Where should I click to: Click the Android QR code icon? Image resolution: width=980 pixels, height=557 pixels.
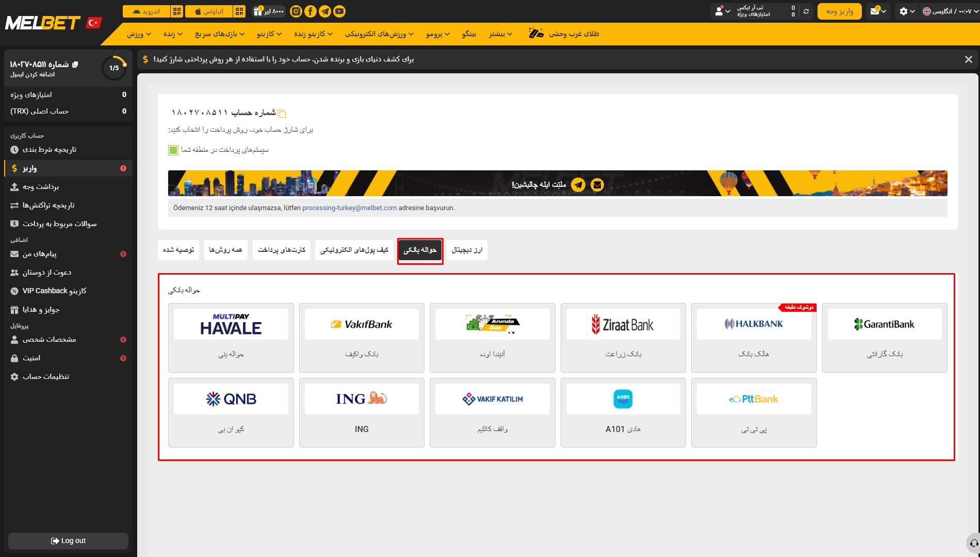(177, 11)
